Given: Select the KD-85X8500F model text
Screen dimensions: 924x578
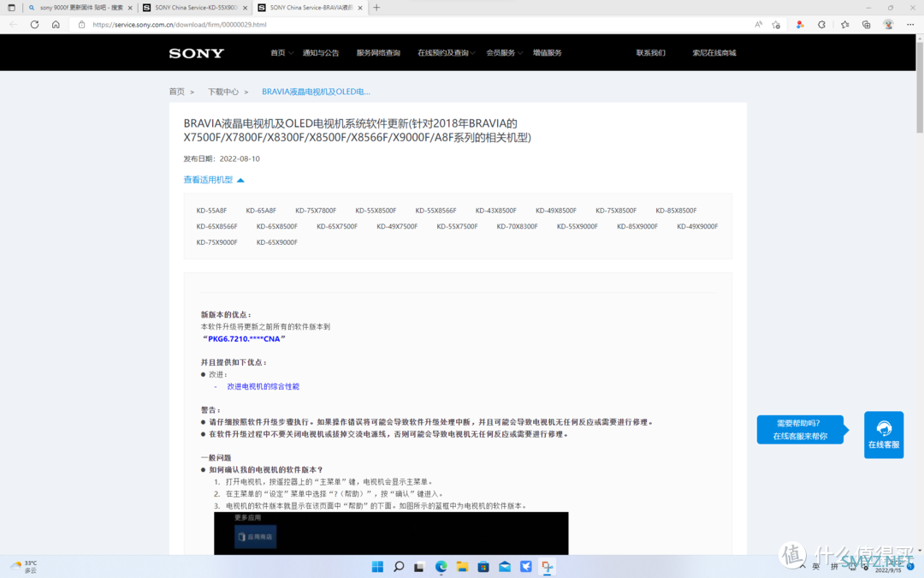Looking at the screenshot, I should 676,211.
